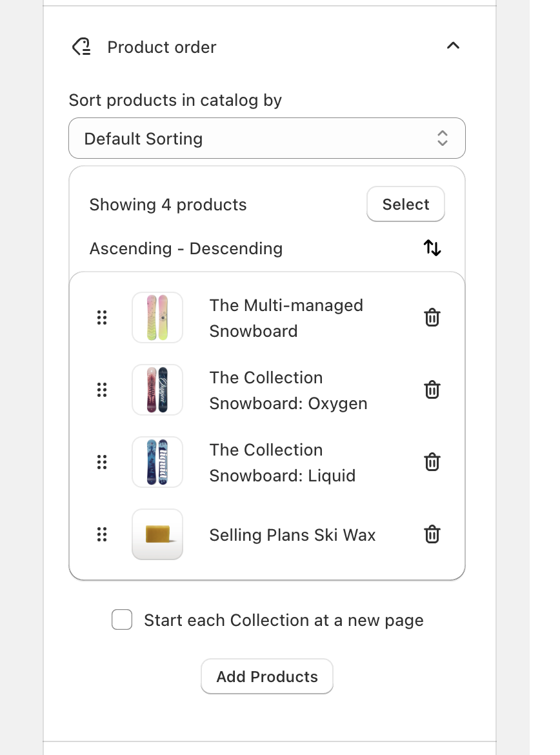560x755 pixels.
Task: Click drag handle for Selling Plans Ski Wax
Action: pos(102,534)
